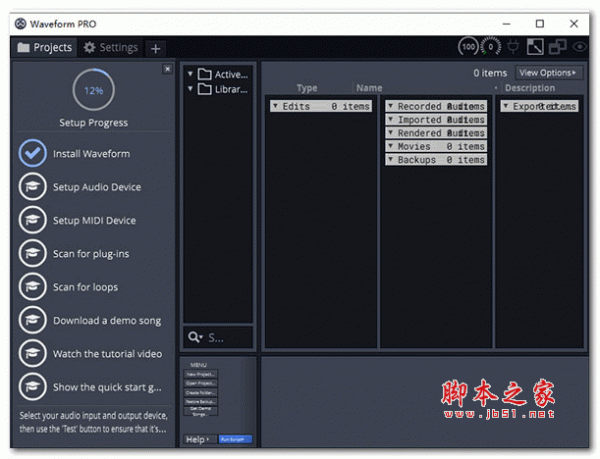The height and width of the screenshot is (459, 600).
Task: Click the Projects tab folder icon
Action: (x=23, y=47)
